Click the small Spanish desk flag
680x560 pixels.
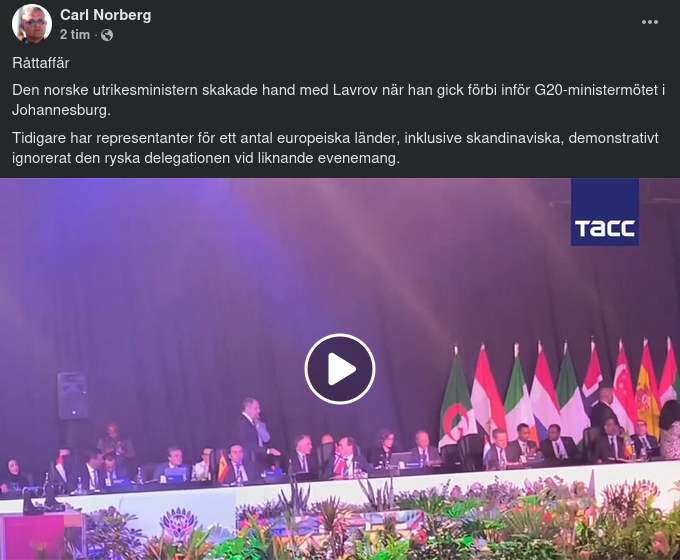coord(222,466)
